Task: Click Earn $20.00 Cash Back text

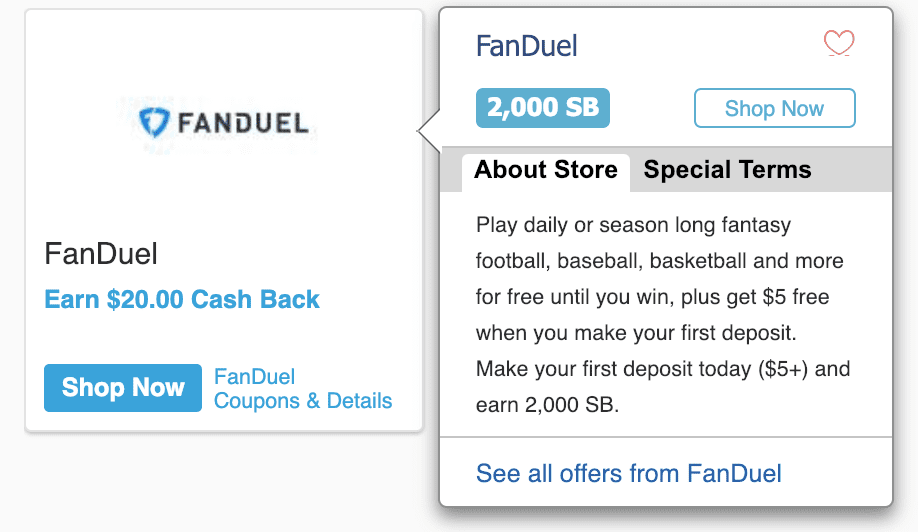Action: point(182,299)
